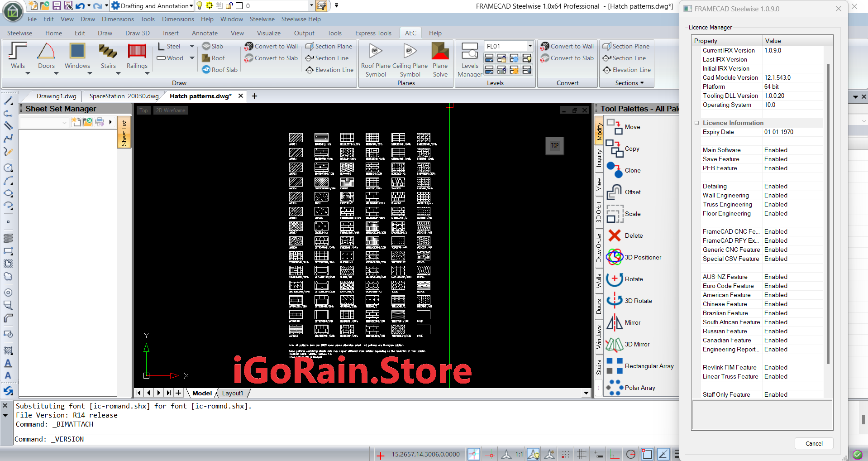The width and height of the screenshot is (868, 461).
Task: Click the Plane Solve icon
Action: [440, 59]
